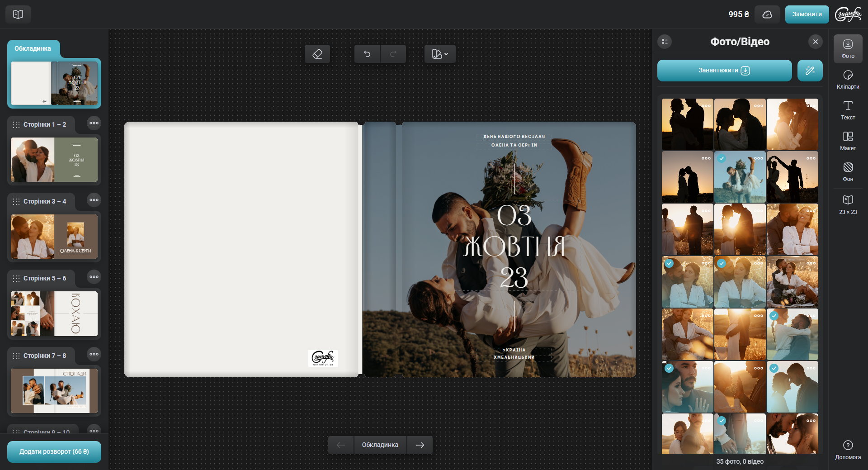Click the Замовити order button

coord(807,14)
